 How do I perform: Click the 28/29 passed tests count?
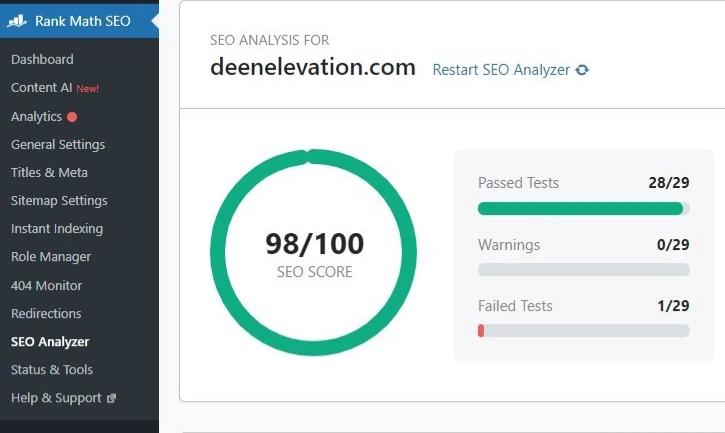(x=669, y=183)
